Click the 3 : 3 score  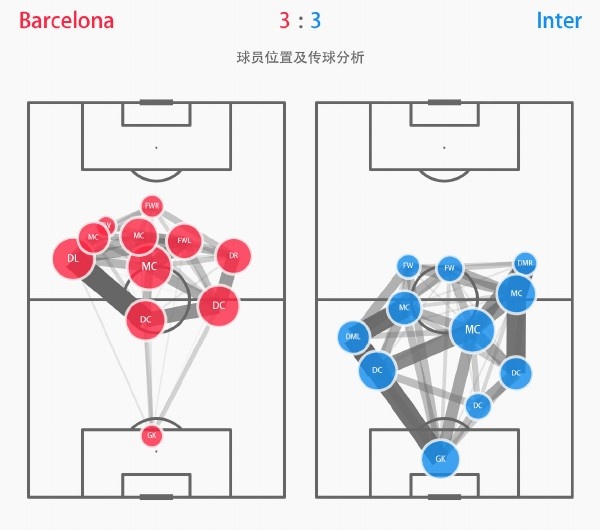[x=300, y=21]
